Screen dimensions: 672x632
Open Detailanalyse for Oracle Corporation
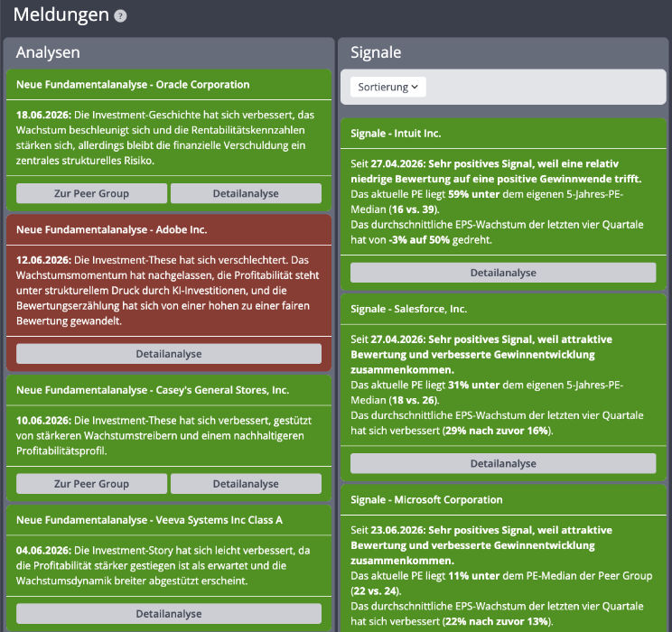[246, 194]
